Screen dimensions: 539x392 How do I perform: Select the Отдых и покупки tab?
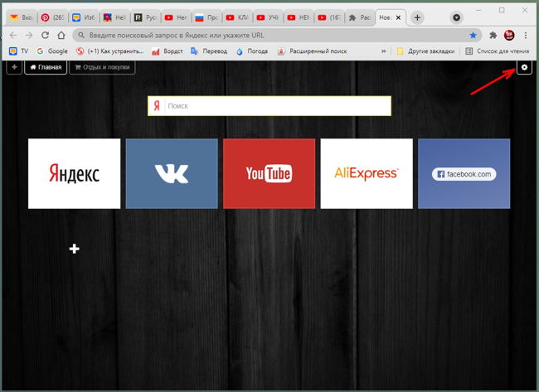pyautogui.click(x=103, y=67)
